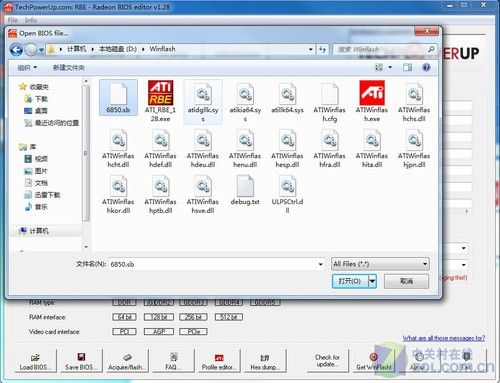Select the ATIWinflashdef.dll file

(x=160, y=149)
